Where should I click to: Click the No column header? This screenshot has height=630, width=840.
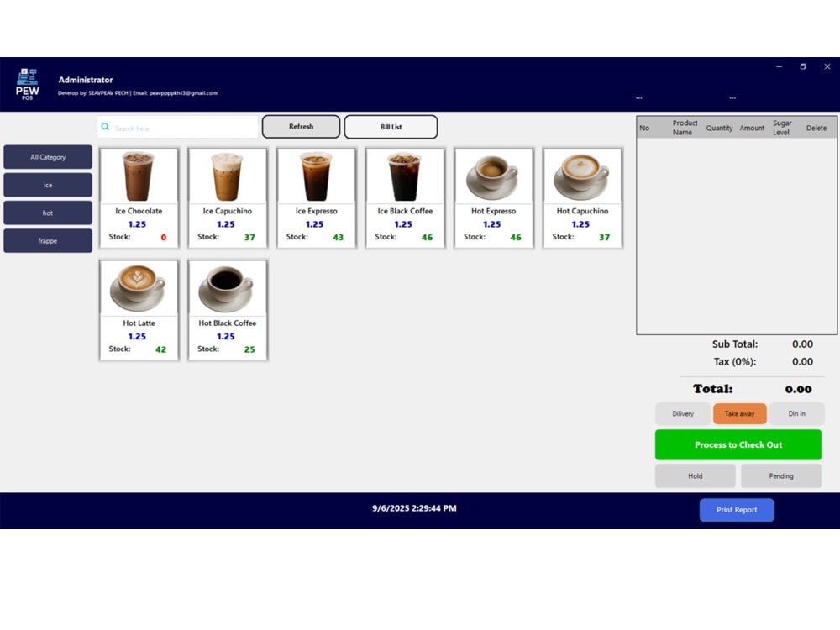(644, 128)
